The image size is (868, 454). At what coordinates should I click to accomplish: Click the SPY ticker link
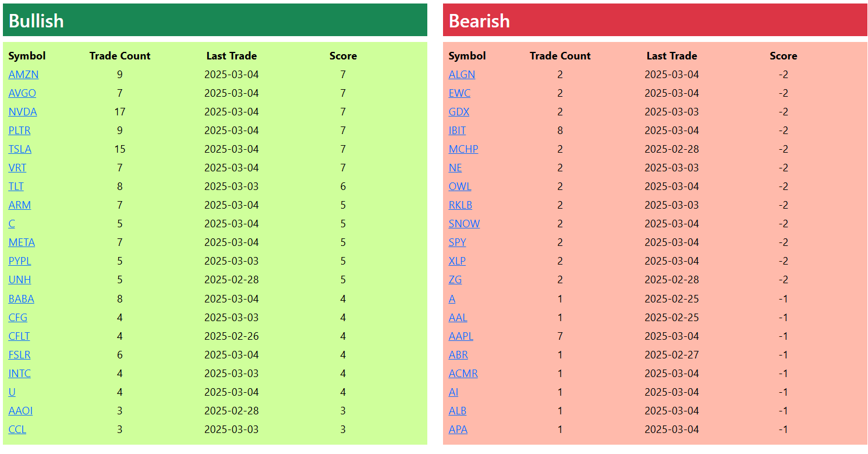457,242
